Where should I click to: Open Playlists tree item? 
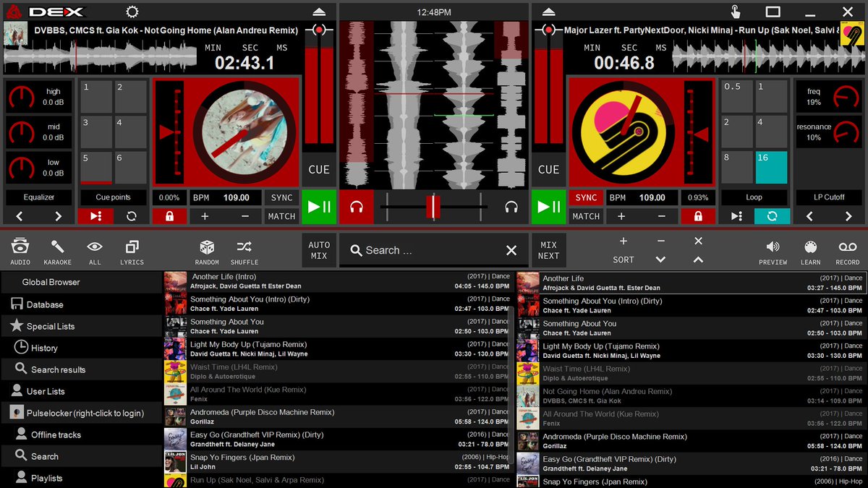tap(81, 478)
